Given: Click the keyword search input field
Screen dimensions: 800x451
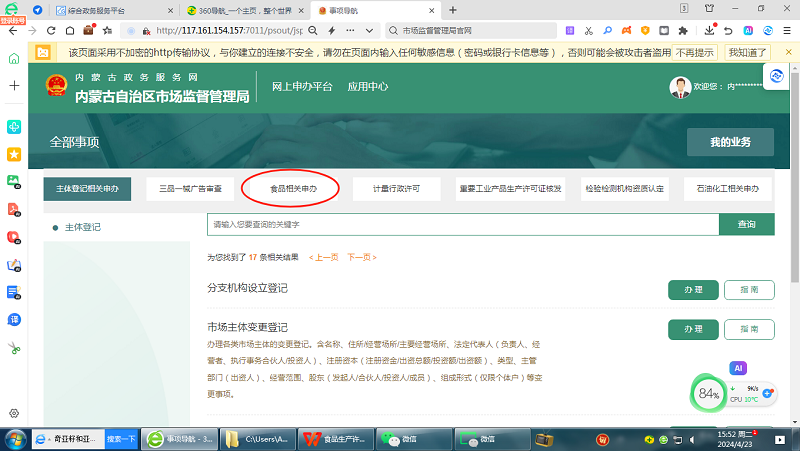Looking at the screenshot, I should (462, 225).
